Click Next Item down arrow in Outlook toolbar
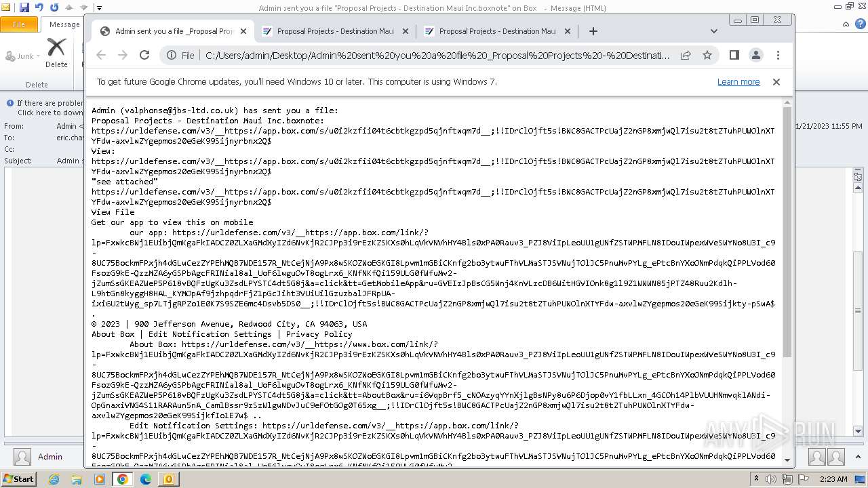Viewport: 868px width, 488px height. pyautogui.click(x=84, y=7)
